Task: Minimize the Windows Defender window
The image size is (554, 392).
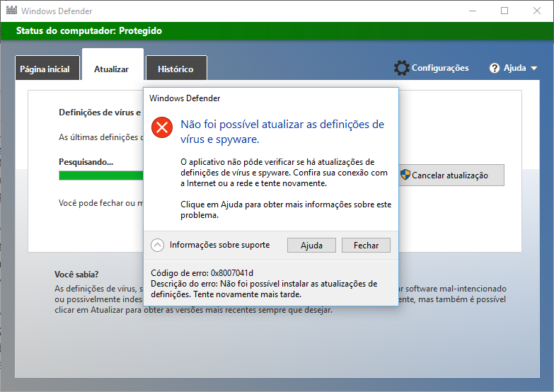Action: (473, 11)
